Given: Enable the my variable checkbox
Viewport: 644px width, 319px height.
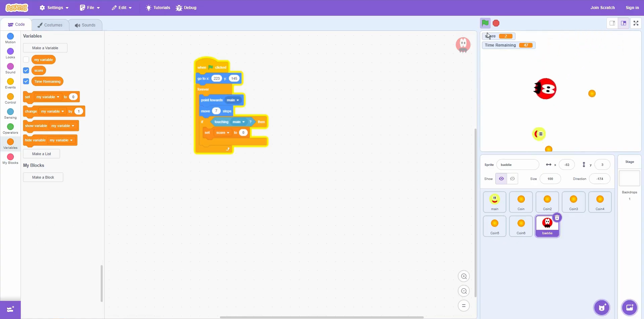Looking at the screenshot, I should pos(26,60).
